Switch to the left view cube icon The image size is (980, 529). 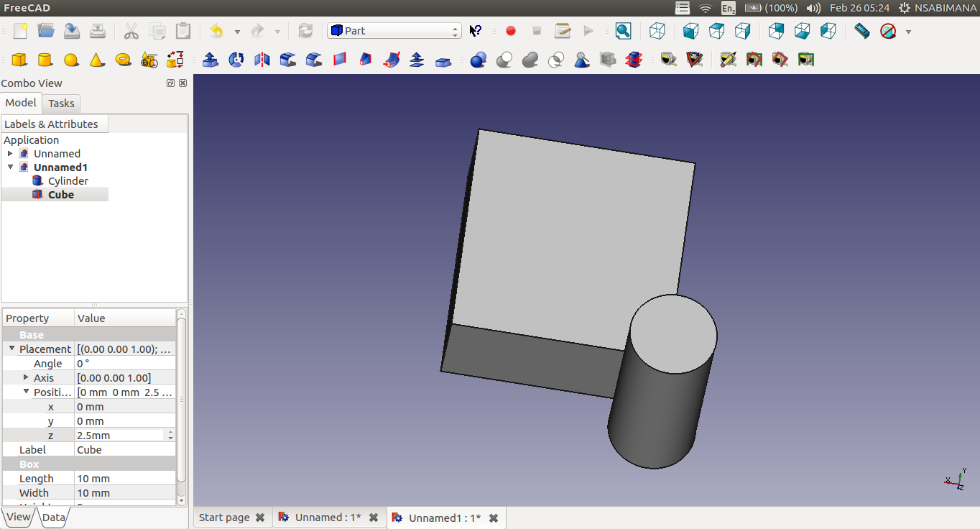point(828,31)
